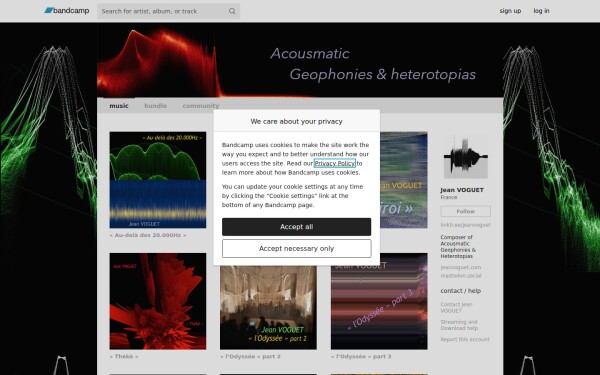Viewport: 600px width, 375px height.
Task: Click the 'contact / help' heading
Action: [x=461, y=291]
